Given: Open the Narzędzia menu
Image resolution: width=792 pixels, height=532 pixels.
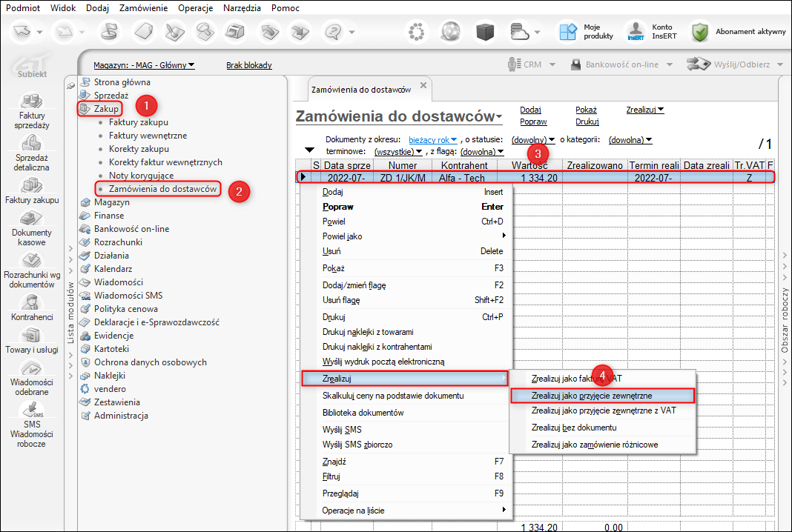Looking at the screenshot, I should tap(242, 8).
